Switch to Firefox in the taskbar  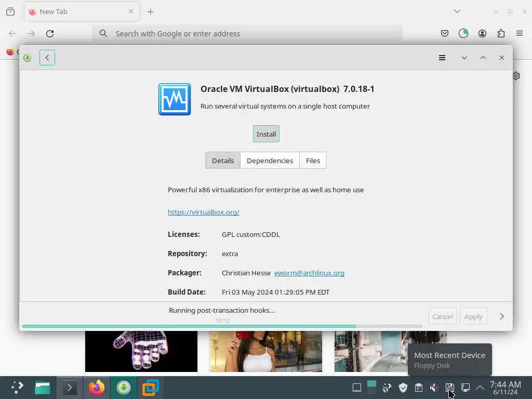(97, 388)
